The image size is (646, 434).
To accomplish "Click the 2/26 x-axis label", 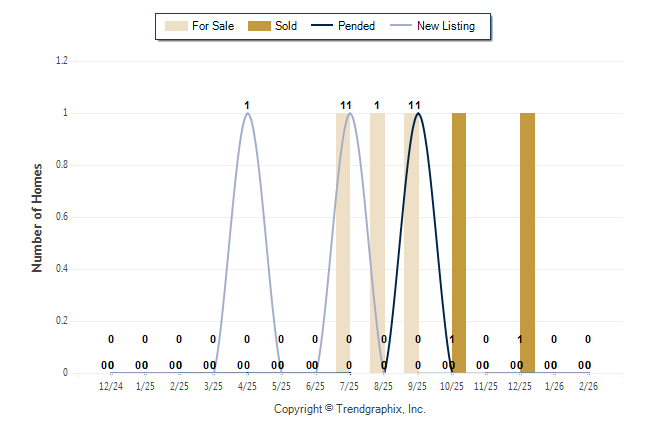I will point(588,385).
